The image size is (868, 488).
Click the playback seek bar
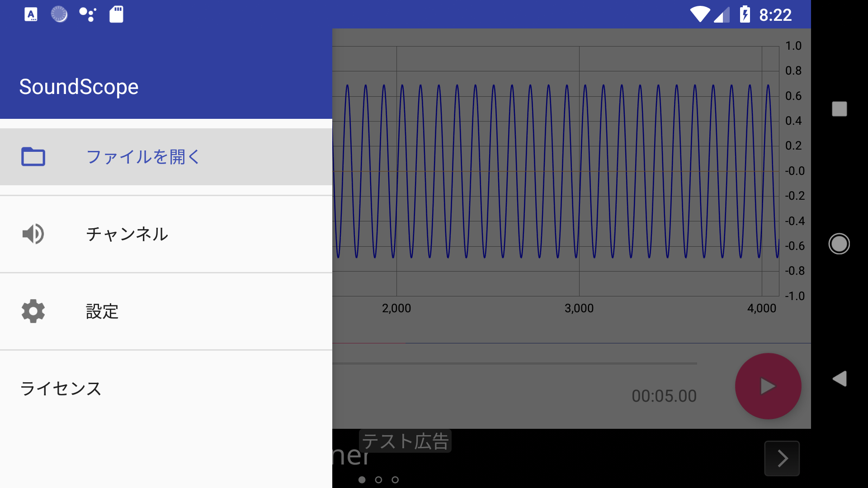point(514,363)
